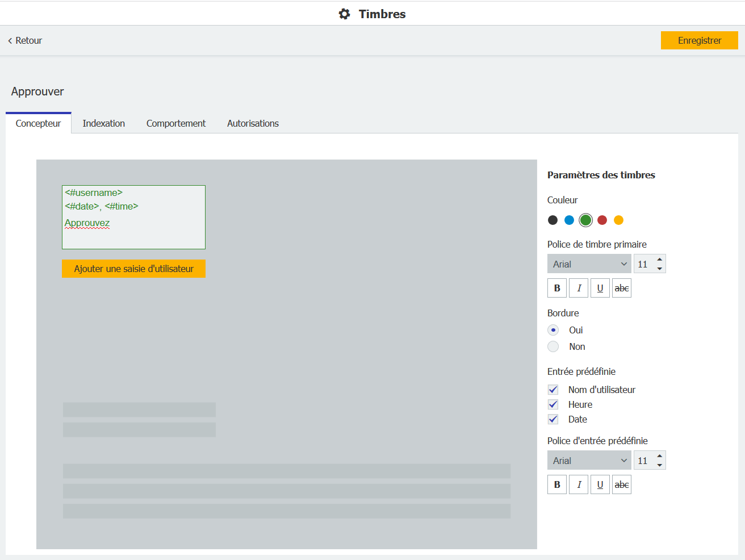Click Ajouter une saisie d'utilisateur

click(133, 269)
